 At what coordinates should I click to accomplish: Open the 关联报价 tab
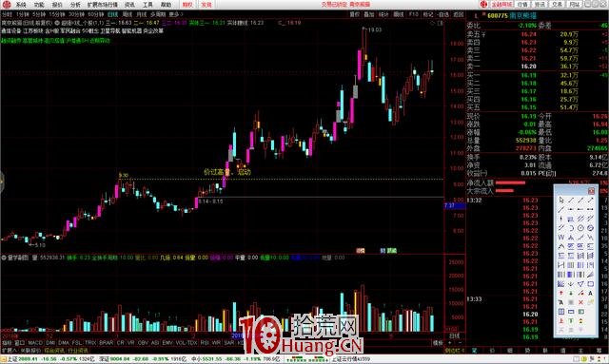pos(30,351)
